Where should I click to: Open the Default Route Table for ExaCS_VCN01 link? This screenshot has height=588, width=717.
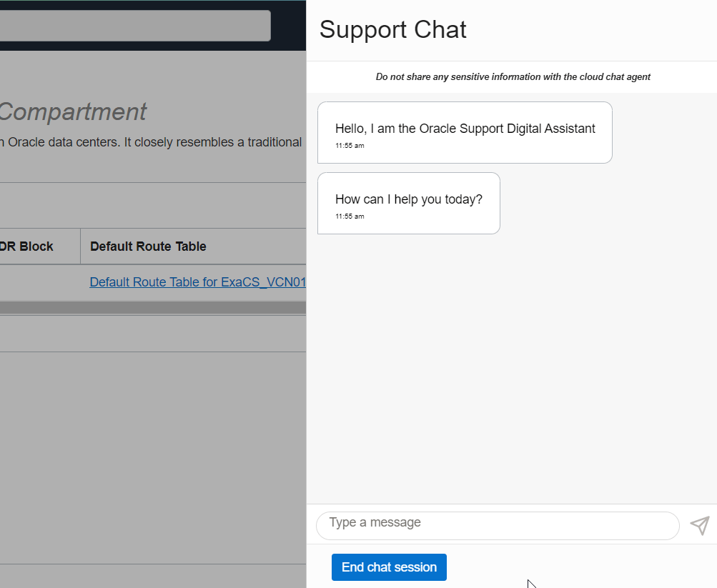pyautogui.click(x=197, y=281)
